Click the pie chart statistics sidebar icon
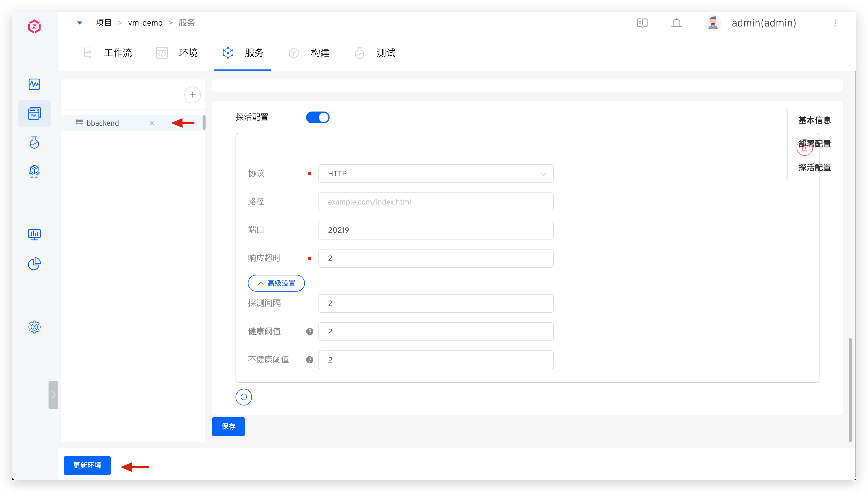 tap(34, 264)
